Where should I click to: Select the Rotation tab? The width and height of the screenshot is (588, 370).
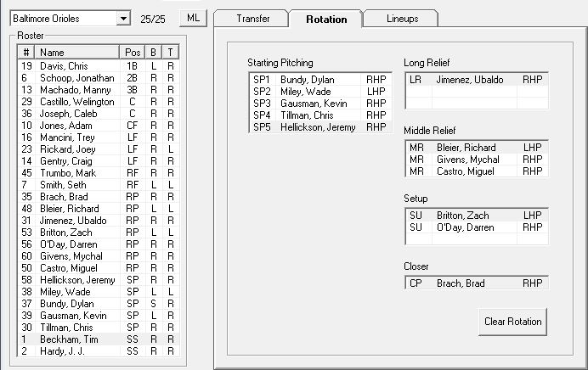(326, 19)
